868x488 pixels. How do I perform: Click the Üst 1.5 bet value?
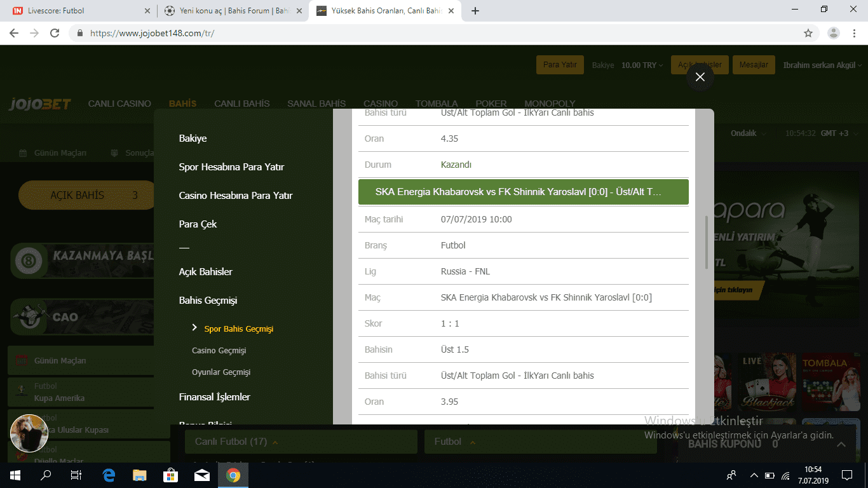point(455,349)
